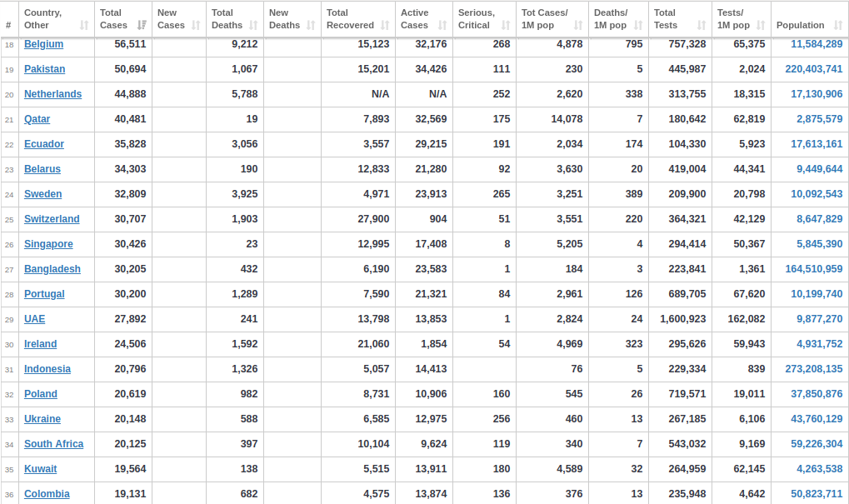Select Colombia total deaths value 682

tap(249, 494)
